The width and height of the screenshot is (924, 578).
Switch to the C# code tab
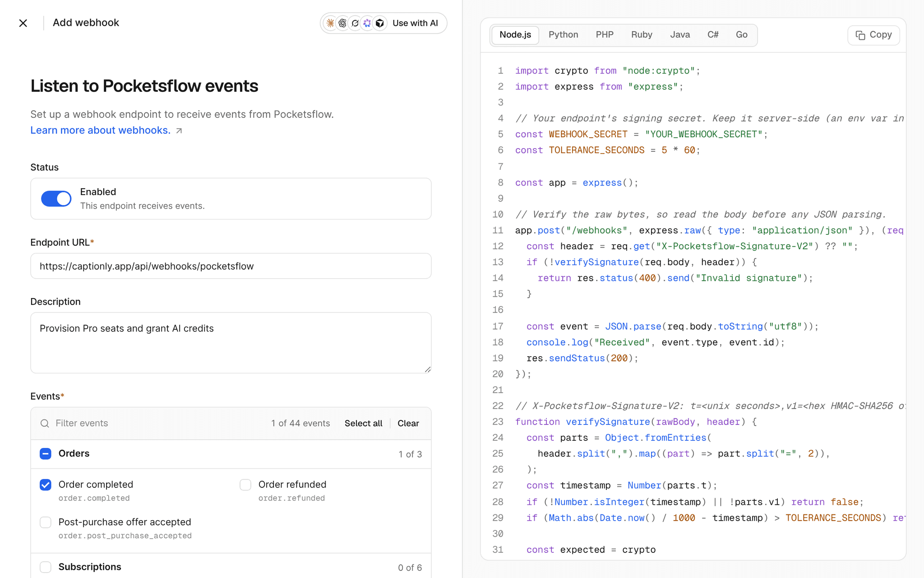pyautogui.click(x=713, y=35)
